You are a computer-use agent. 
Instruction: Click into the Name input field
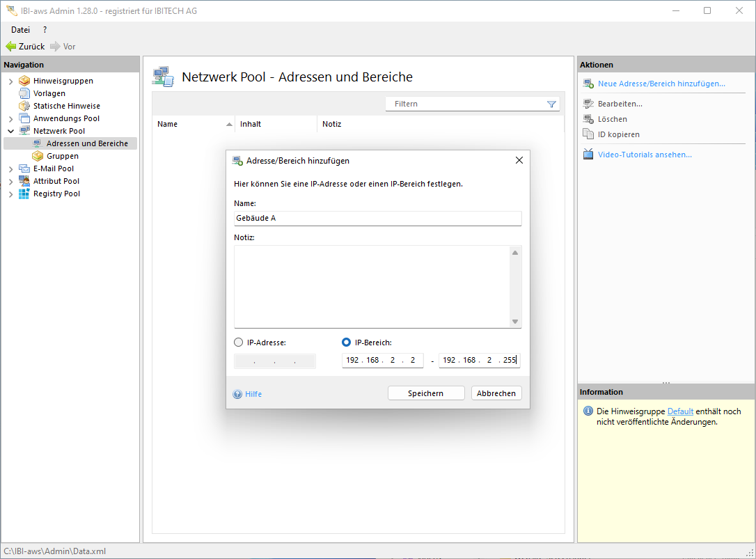(377, 219)
